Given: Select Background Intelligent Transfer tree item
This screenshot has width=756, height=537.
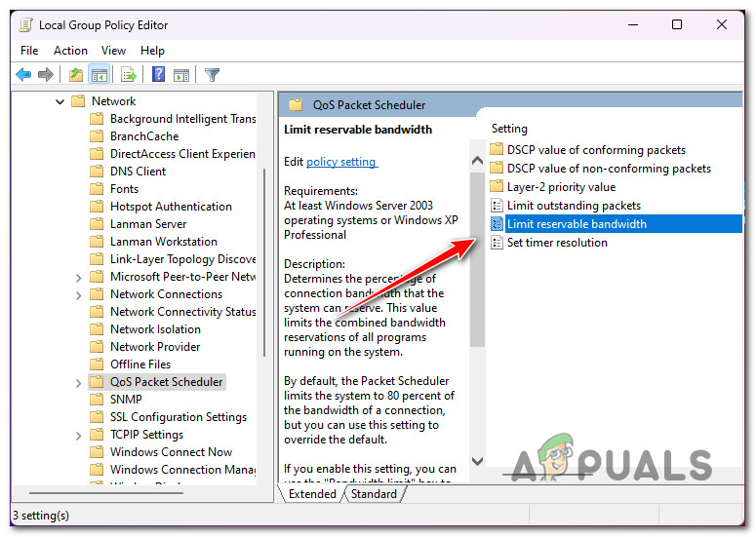Looking at the screenshot, I should click(x=182, y=119).
